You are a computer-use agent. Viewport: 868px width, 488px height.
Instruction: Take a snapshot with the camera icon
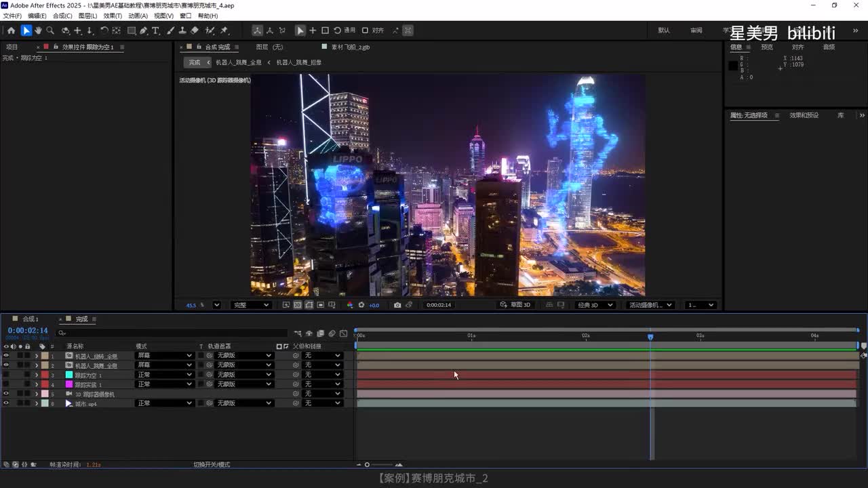tap(397, 305)
